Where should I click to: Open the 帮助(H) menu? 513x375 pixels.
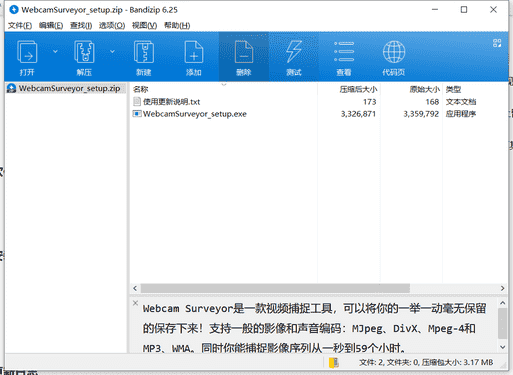(x=177, y=25)
